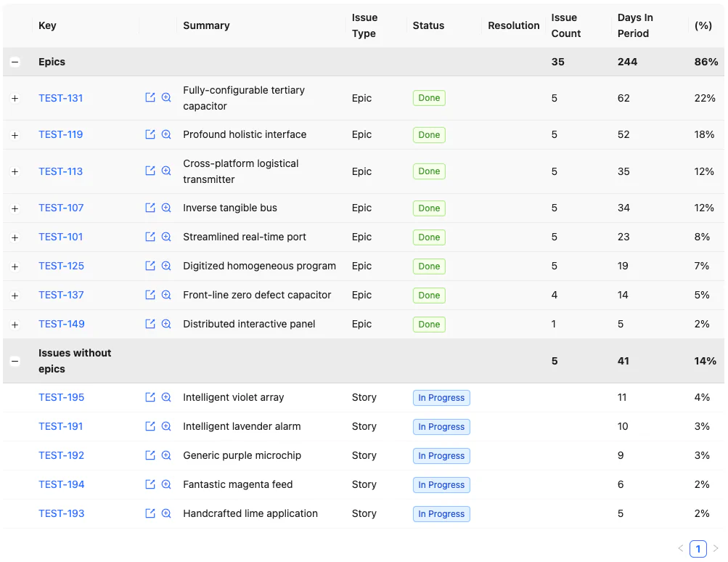Expand row TEST-149
This screenshot has height=562, width=728.
(x=15, y=325)
